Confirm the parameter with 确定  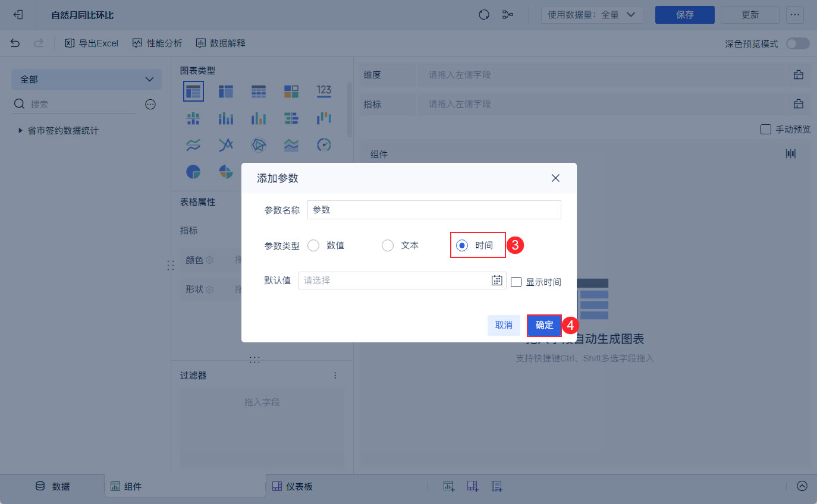[x=544, y=325]
